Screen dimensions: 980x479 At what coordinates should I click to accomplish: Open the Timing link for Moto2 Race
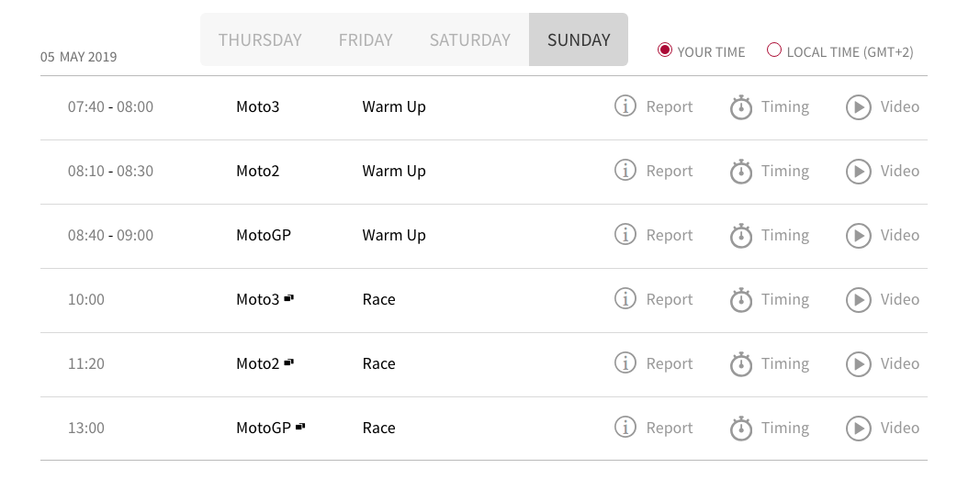click(x=784, y=364)
